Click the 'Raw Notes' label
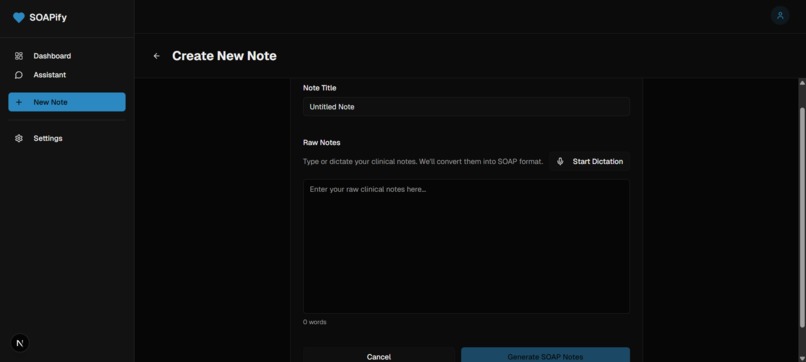The width and height of the screenshot is (806, 362). click(322, 142)
